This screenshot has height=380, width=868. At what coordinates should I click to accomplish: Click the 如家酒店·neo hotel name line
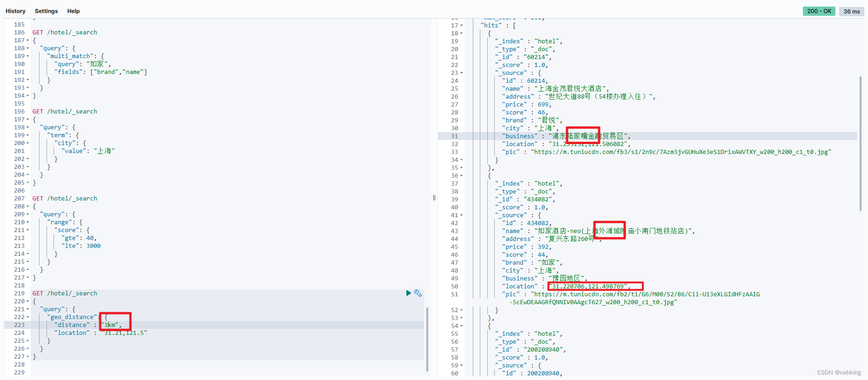599,231
